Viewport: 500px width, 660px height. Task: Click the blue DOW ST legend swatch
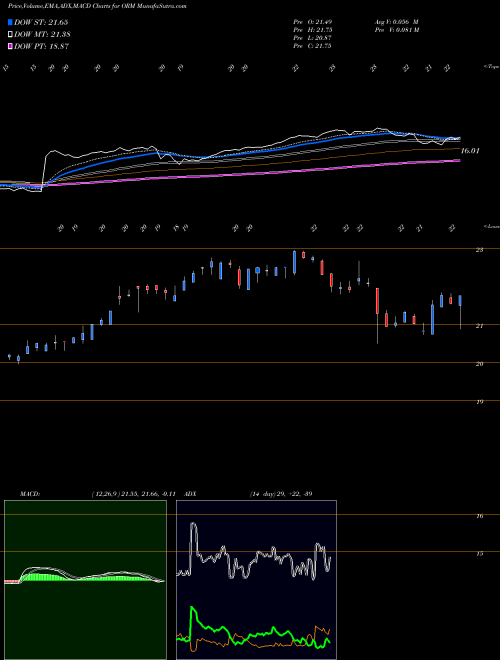pyautogui.click(x=10, y=22)
